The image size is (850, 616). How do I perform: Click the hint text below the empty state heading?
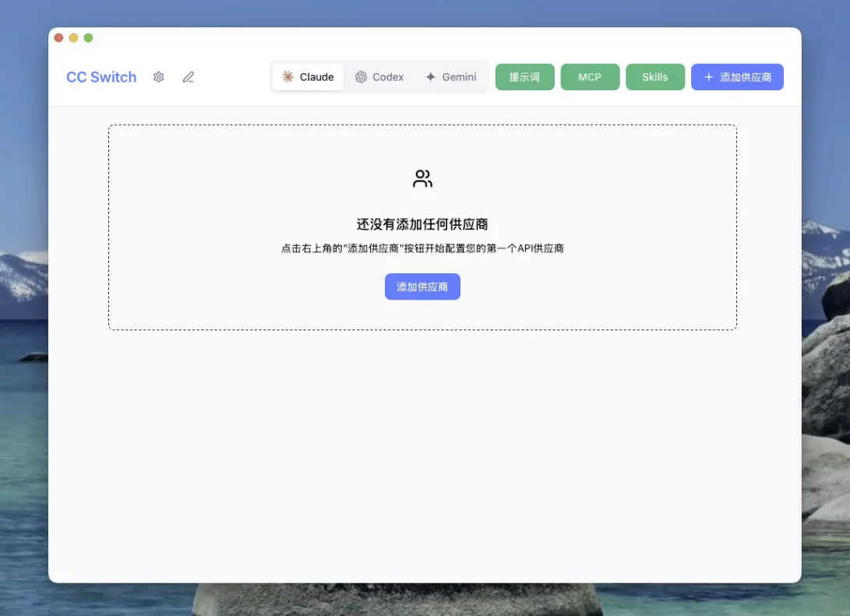422,248
